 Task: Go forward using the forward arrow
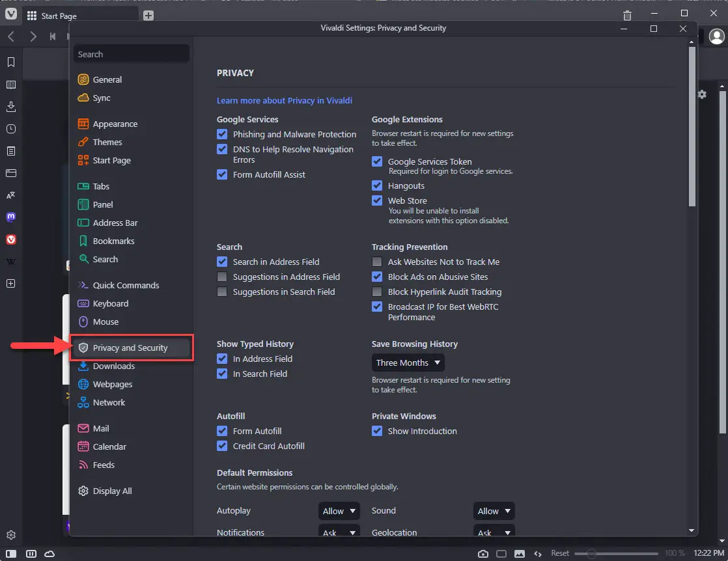[x=33, y=36]
